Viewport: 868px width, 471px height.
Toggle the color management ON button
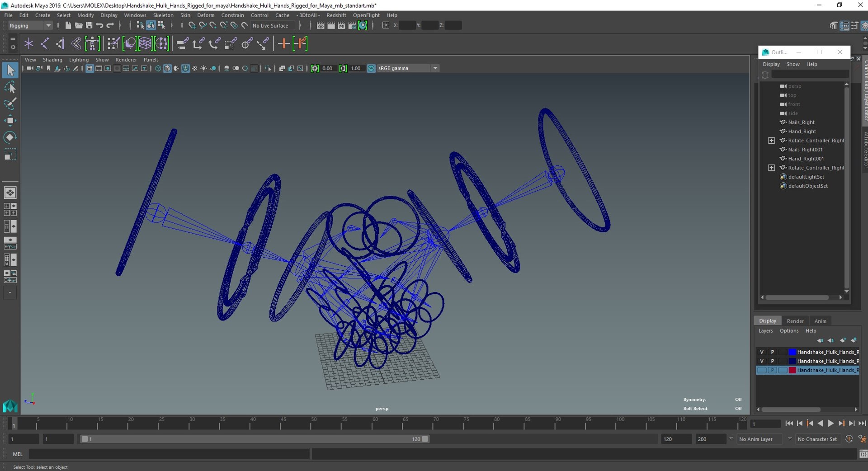371,68
